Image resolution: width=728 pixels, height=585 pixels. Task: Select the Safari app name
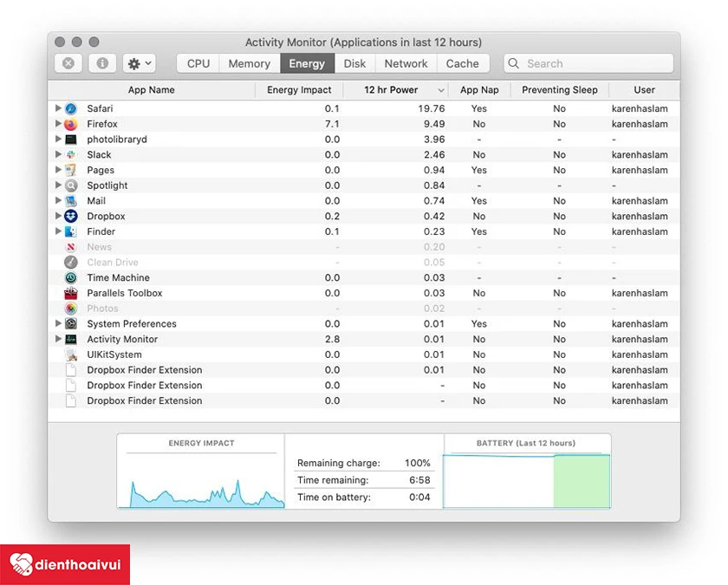(100, 108)
